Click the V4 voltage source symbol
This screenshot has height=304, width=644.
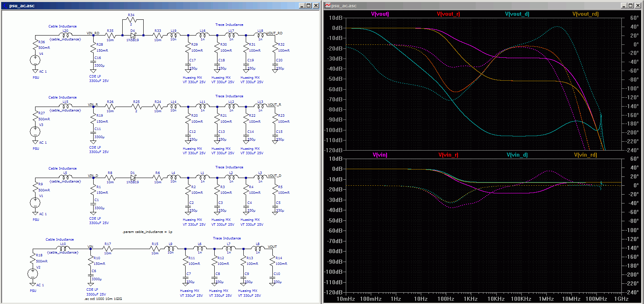tap(36, 60)
